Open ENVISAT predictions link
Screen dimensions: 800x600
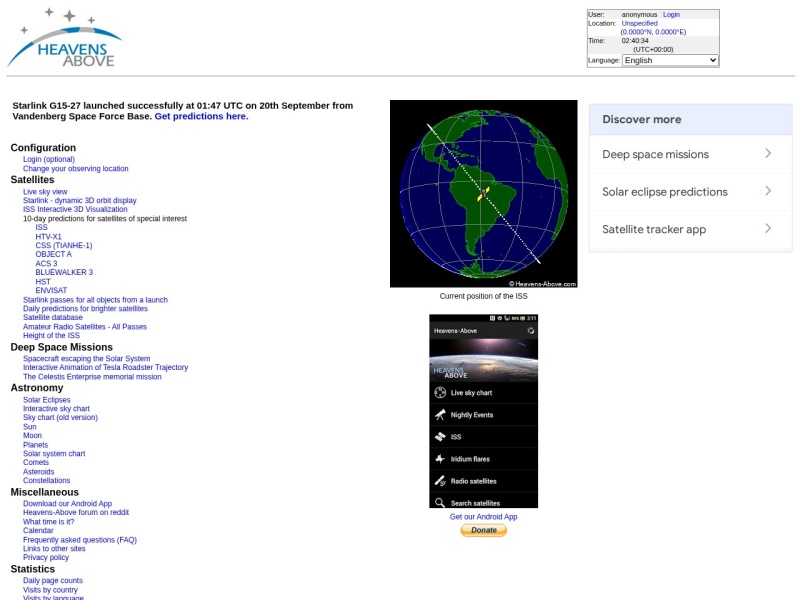pos(51,290)
